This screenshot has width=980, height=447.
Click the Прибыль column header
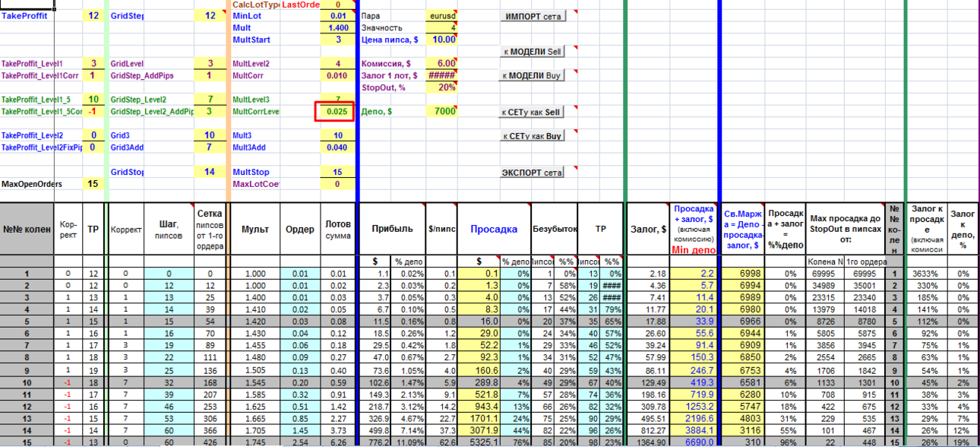tap(392, 229)
